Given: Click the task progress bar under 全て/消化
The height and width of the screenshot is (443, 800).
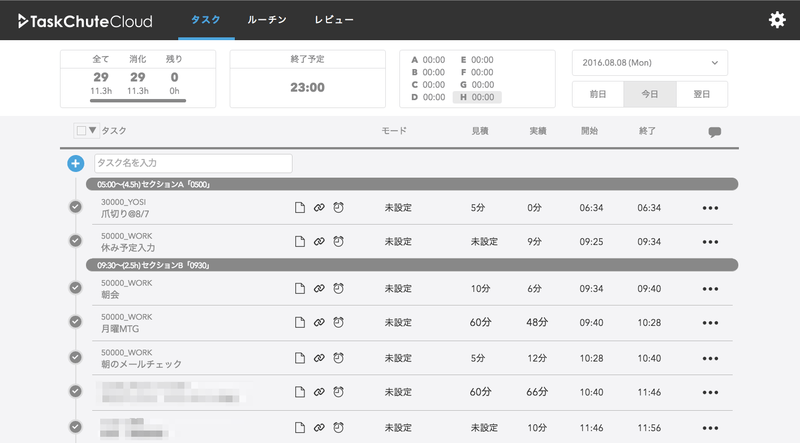Looking at the screenshot, I should point(138,101).
